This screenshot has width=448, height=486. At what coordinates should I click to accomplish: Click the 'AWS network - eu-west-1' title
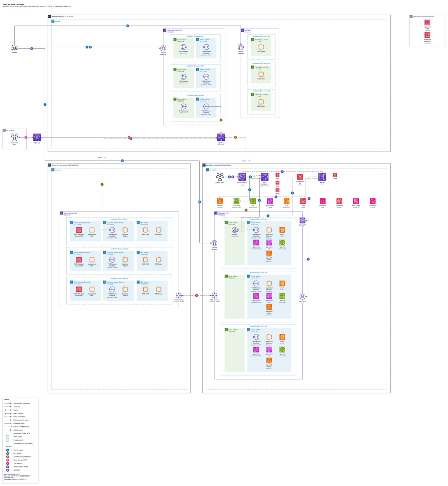click(14, 4)
